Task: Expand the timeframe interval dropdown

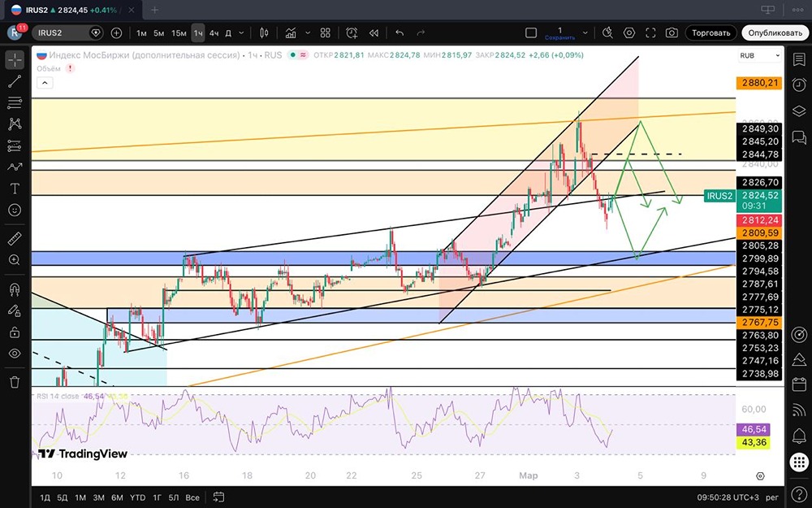Action: (x=241, y=33)
